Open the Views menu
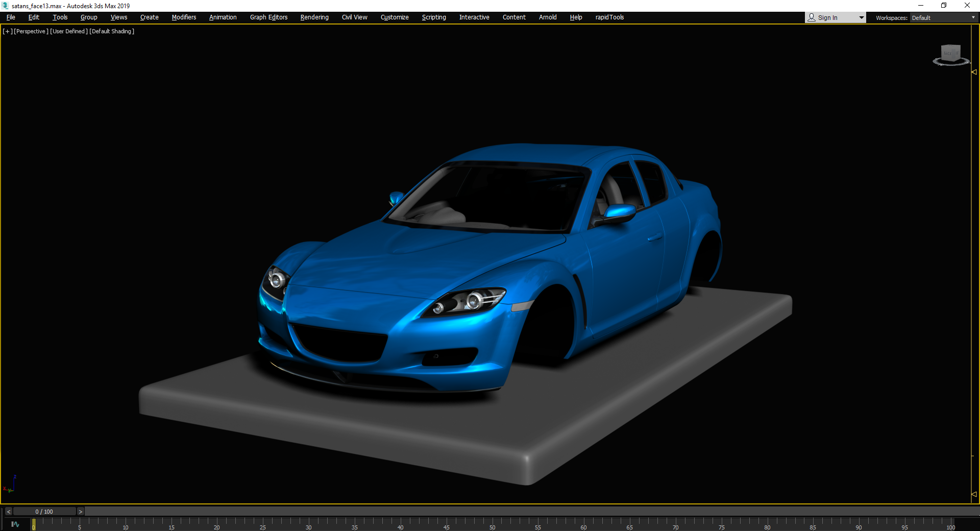The height and width of the screenshot is (531, 980). (x=119, y=17)
